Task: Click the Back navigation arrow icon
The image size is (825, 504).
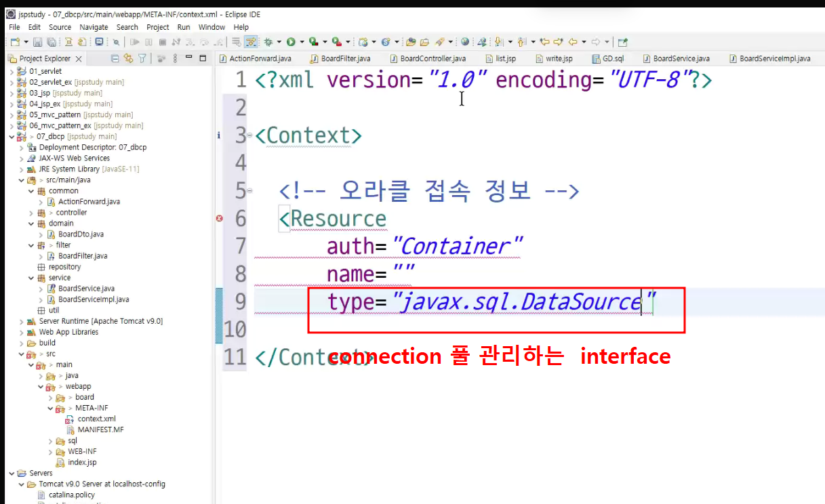Action: tap(573, 42)
